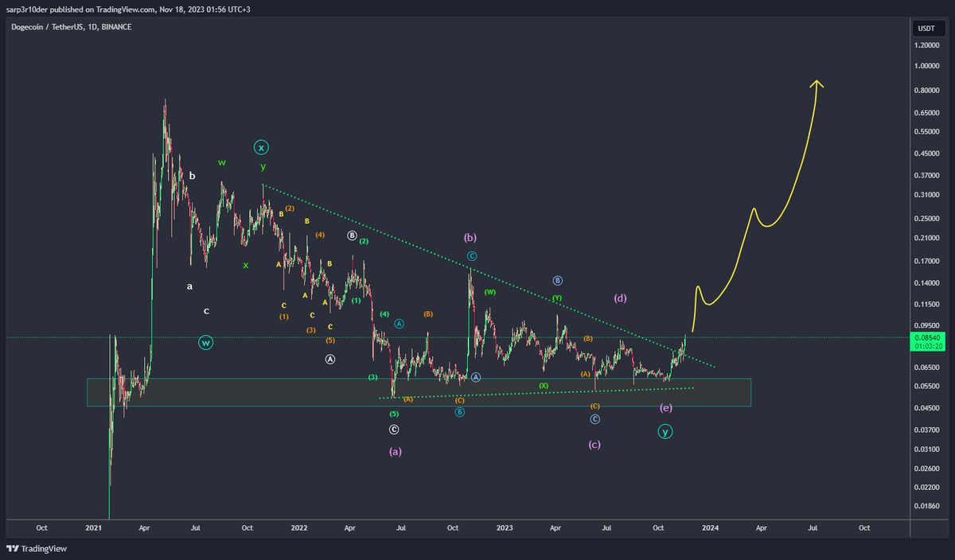Switch to the Dogecoin / TetherUS symbol title
The height and width of the screenshot is (560, 955).
pos(44,26)
